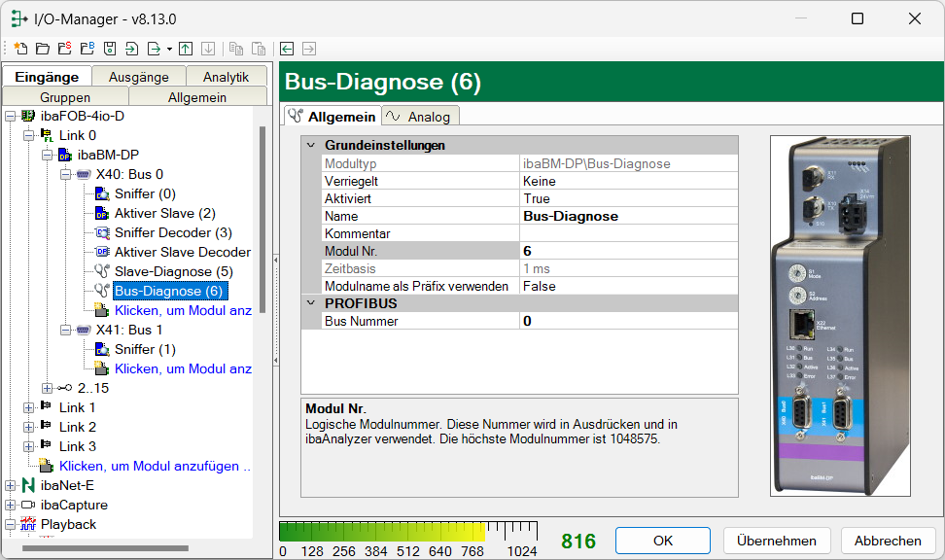Open the left panel Allgemein tab

197,97
